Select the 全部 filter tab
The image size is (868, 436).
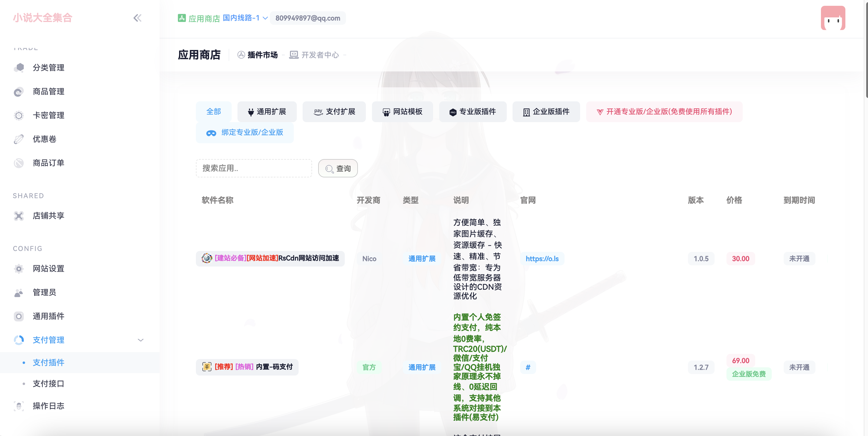click(x=214, y=112)
